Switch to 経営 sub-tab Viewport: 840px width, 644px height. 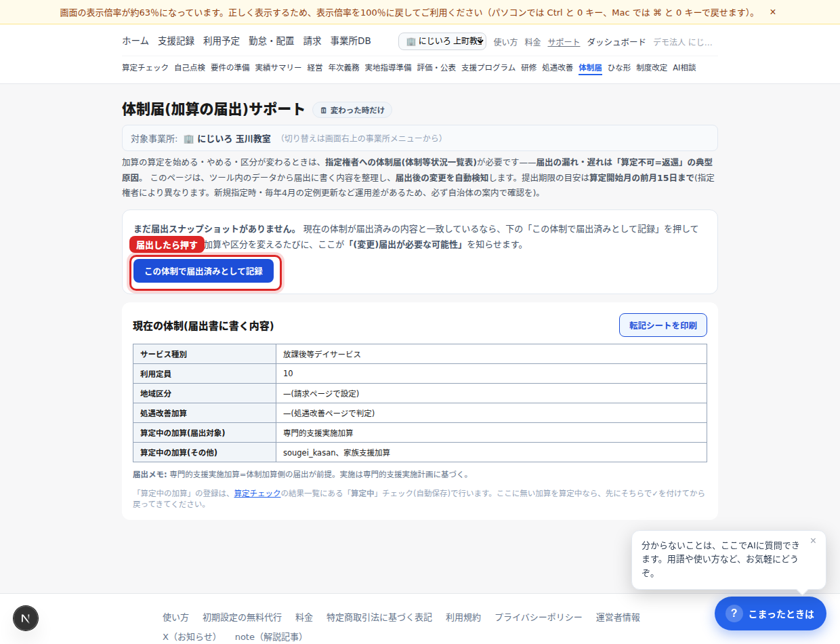315,68
